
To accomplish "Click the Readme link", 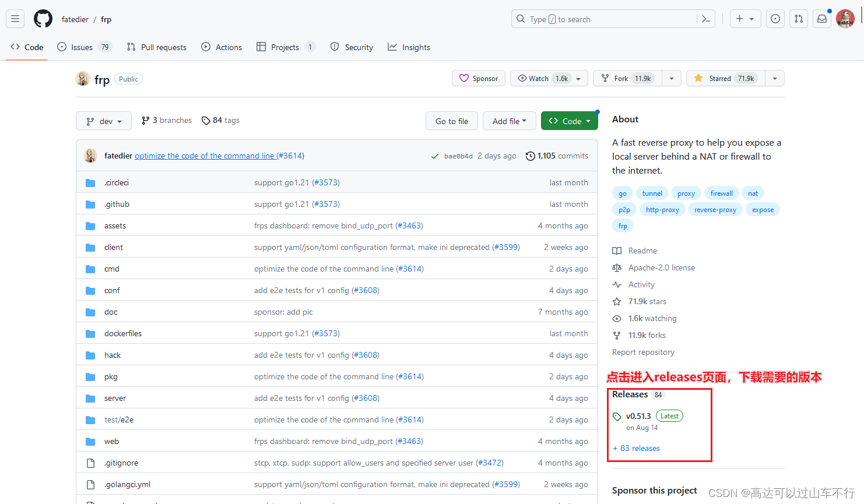I will (642, 251).
